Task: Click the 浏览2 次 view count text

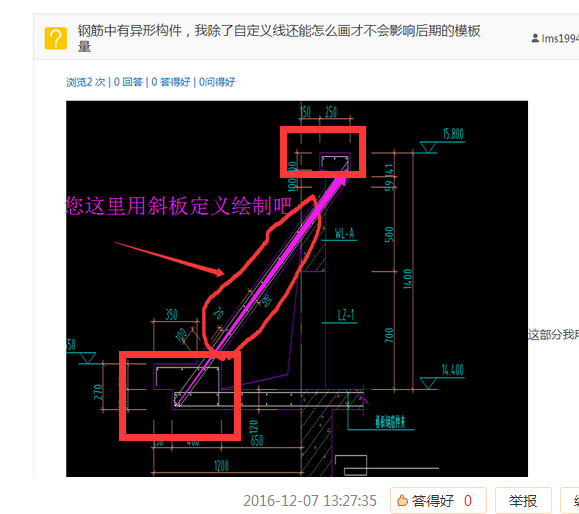Action: click(86, 82)
